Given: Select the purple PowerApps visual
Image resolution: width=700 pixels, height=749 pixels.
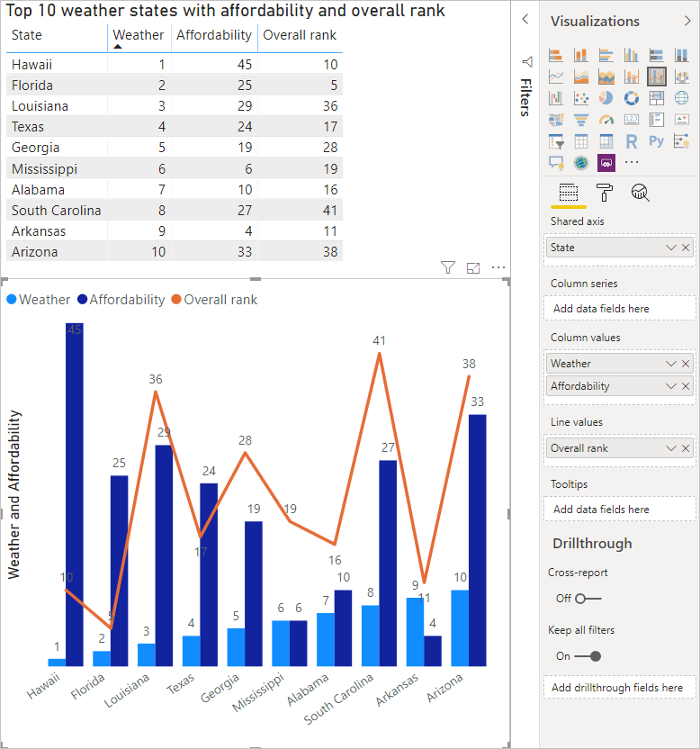Looking at the screenshot, I should pos(606,163).
